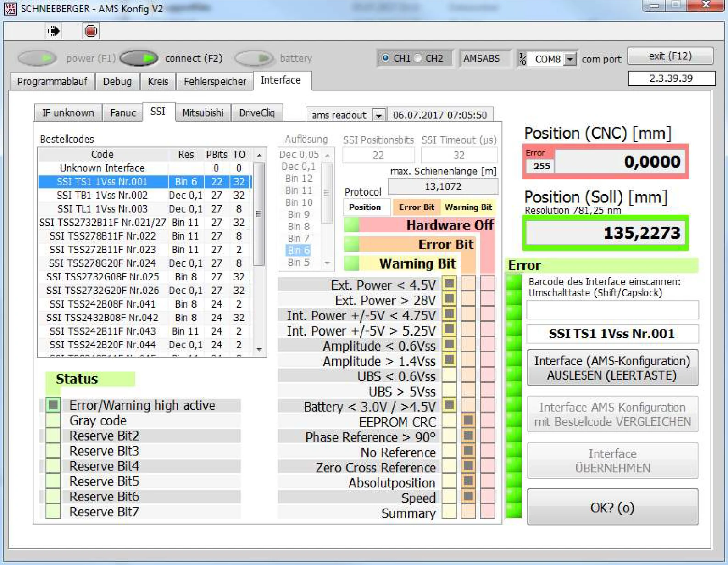
Task: Toggle the power (F1) switch
Action: point(38,58)
